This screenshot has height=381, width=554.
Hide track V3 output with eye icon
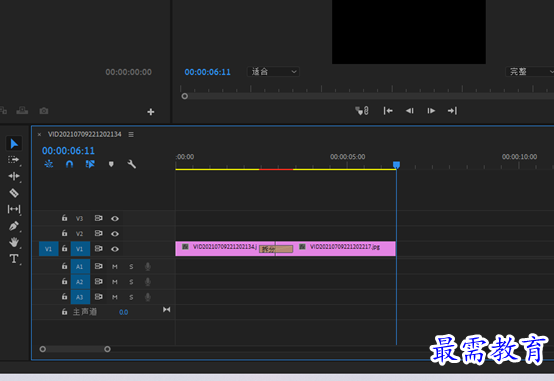(115, 219)
